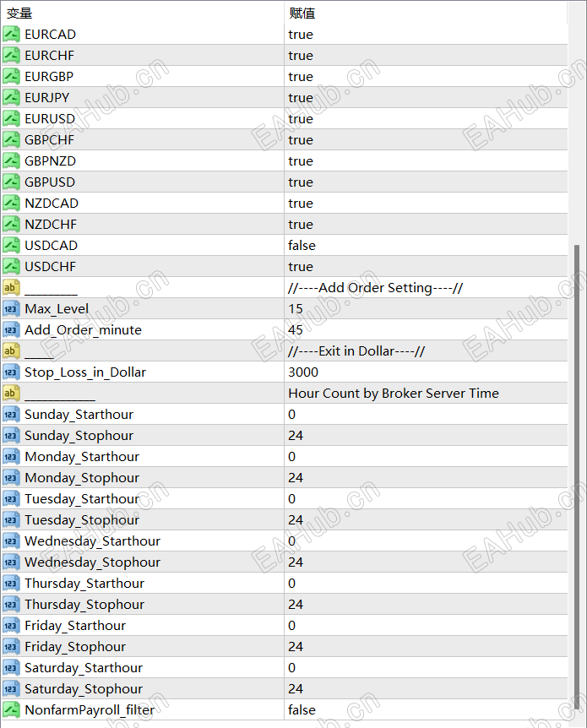Select the //----Add Order Setting----// value
587x728 pixels.
pyautogui.click(x=375, y=288)
